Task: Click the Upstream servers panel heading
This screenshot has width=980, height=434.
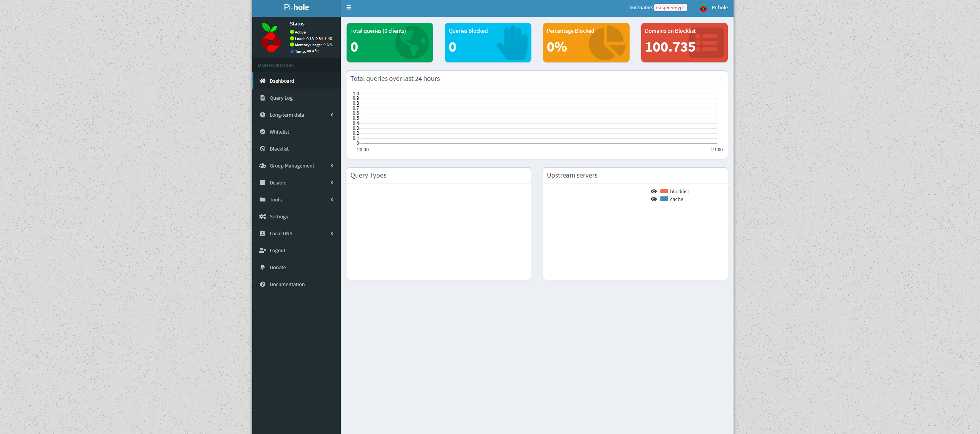Action: tap(572, 175)
